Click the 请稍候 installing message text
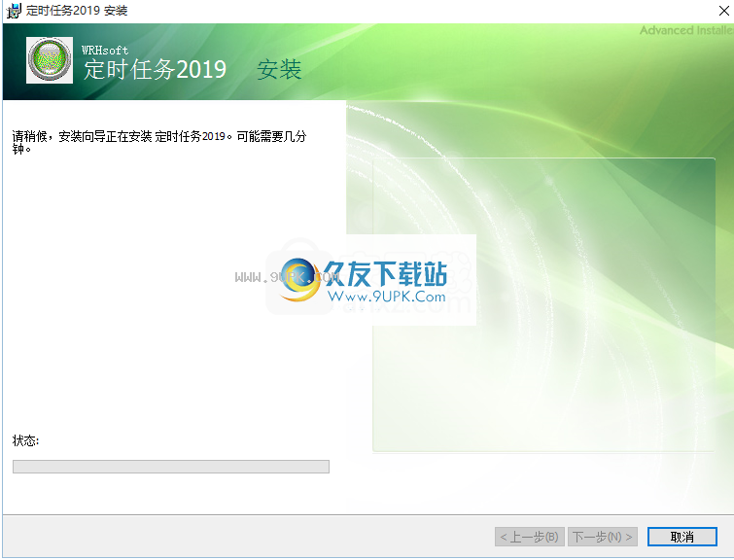This screenshot has height=560, width=734. coord(159,142)
